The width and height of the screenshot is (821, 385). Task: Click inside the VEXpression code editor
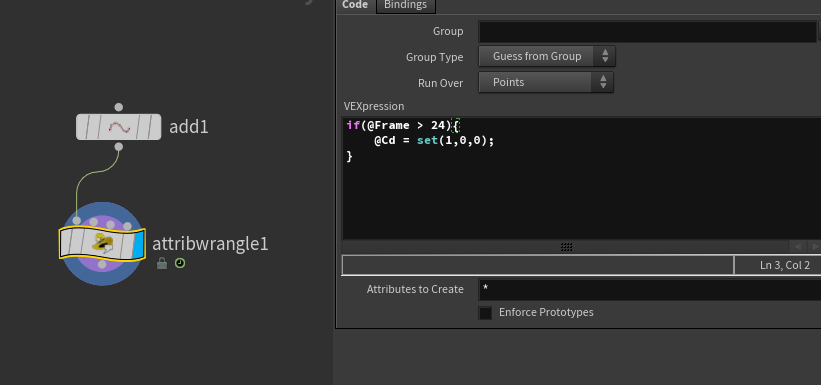tap(581, 178)
